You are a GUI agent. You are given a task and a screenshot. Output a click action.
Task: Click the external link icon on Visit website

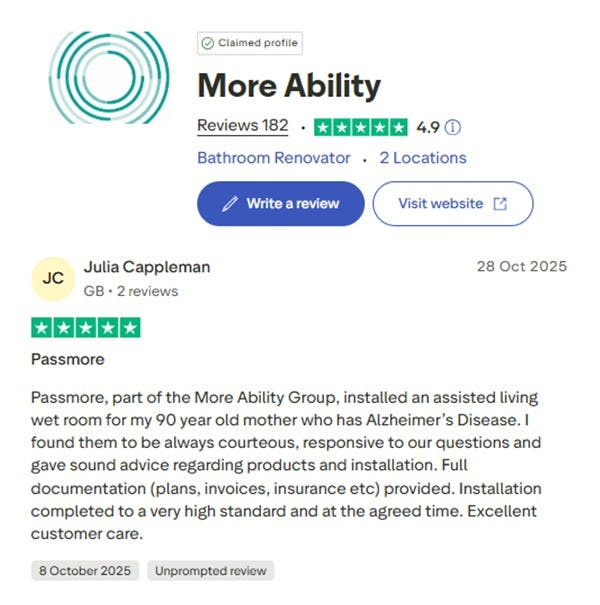point(500,204)
